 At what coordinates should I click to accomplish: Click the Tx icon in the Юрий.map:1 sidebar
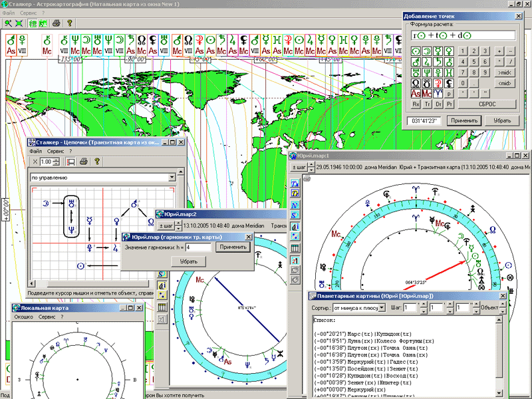[x=295, y=184]
